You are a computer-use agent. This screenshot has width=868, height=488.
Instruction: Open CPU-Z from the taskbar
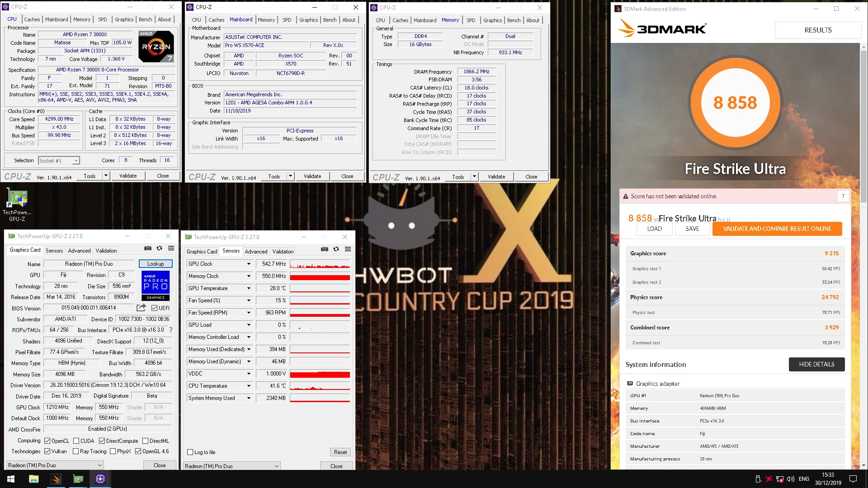[100, 479]
